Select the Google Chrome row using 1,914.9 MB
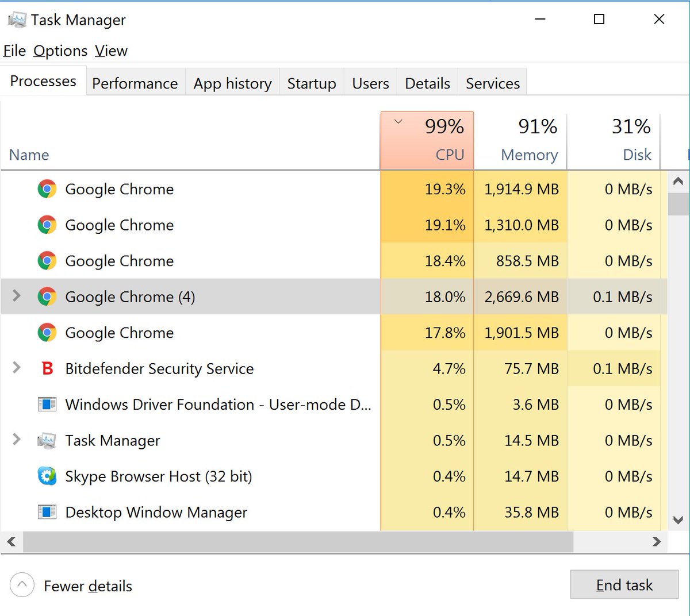The height and width of the screenshot is (616, 690). (x=334, y=189)
